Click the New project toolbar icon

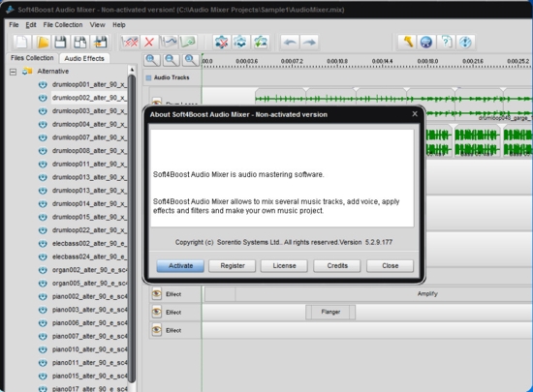click(22, 42)
